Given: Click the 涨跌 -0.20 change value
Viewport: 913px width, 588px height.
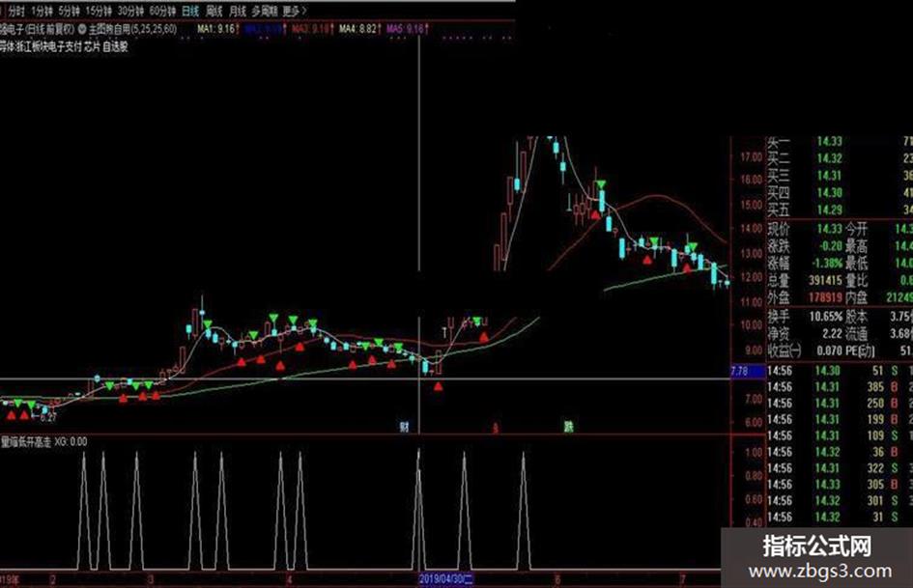Looking at the screenshot, I should point(830,245).
